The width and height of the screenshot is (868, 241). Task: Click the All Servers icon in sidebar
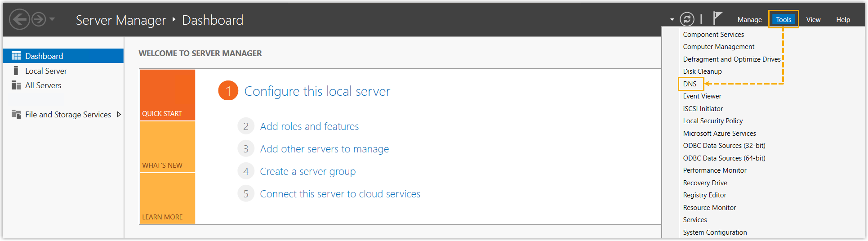click(16, 85)
